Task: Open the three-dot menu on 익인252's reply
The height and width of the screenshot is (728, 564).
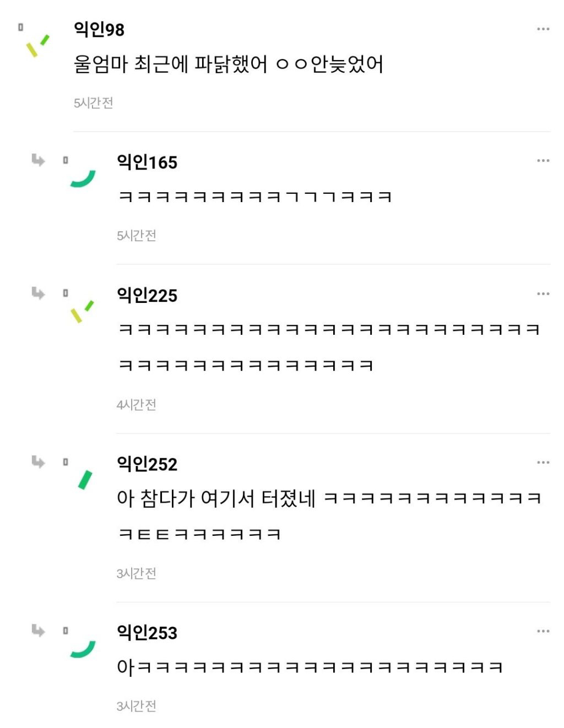Action: point(543,463)
